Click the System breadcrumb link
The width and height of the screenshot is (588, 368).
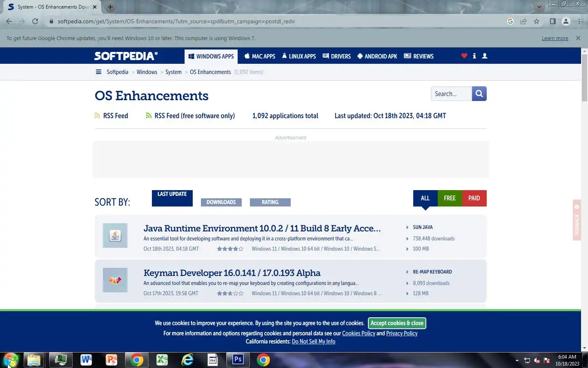174,72
